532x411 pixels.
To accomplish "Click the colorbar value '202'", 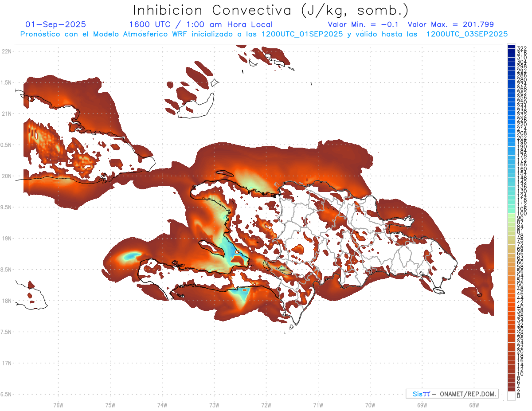I will 521,137.
